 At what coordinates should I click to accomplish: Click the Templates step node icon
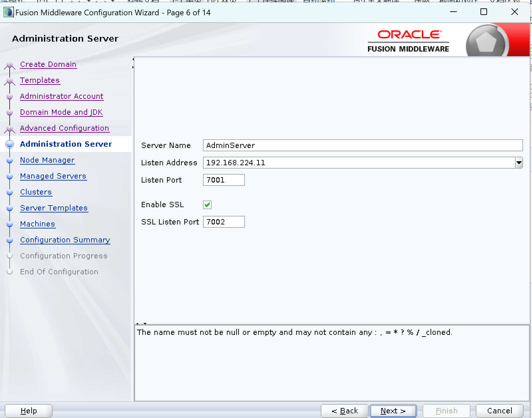pyautogui.click(x=10, y=80)
